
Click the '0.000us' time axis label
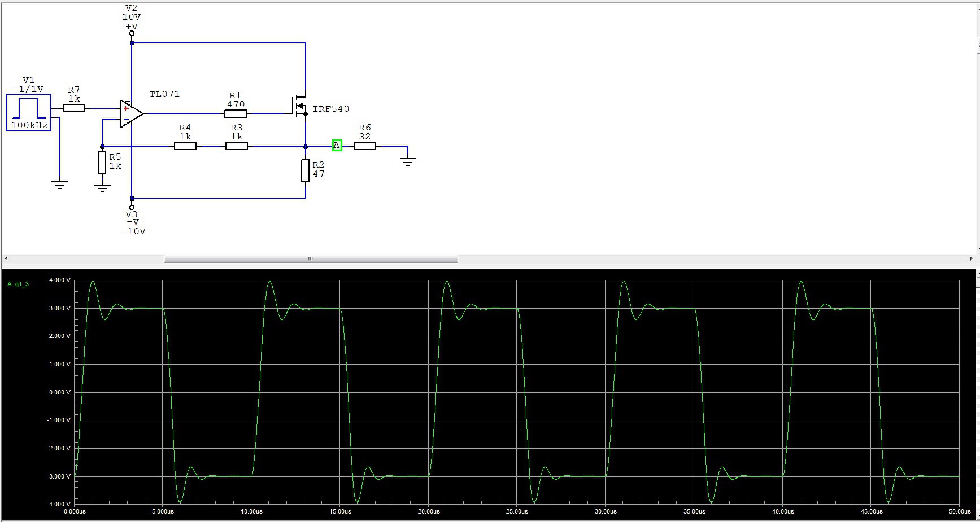75,511
